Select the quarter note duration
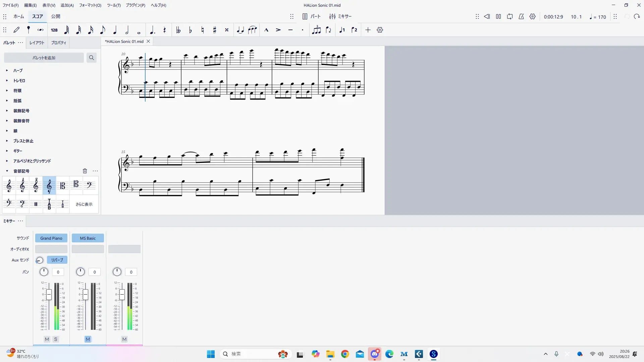 (115, 30)
